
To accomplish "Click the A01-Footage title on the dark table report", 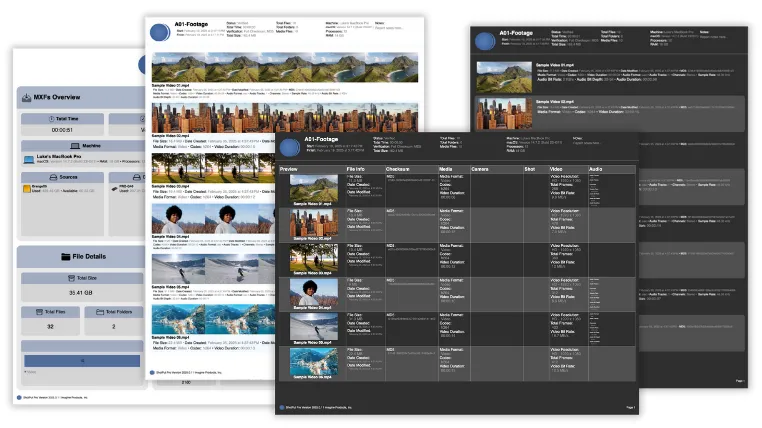I will pyautogui.click(x=321, y=139).
